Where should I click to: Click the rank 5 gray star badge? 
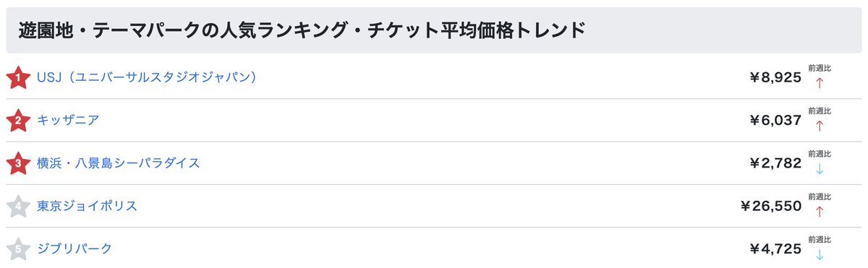[17, 249]
